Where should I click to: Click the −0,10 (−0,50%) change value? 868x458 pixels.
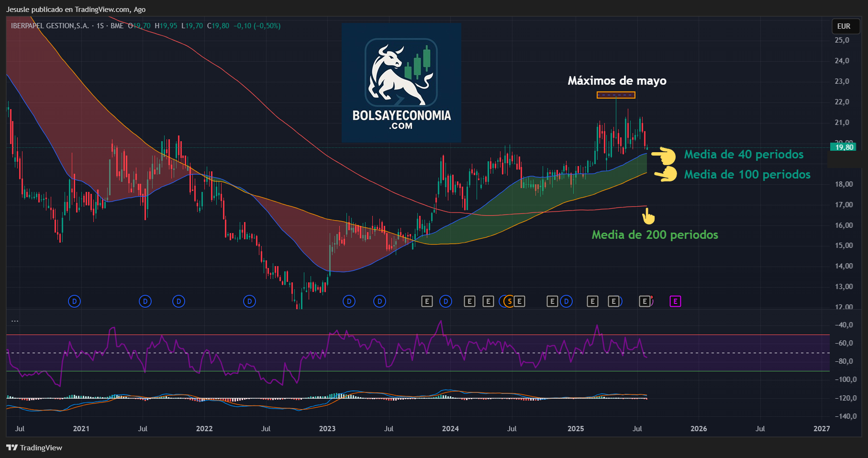tap(257, 26)
